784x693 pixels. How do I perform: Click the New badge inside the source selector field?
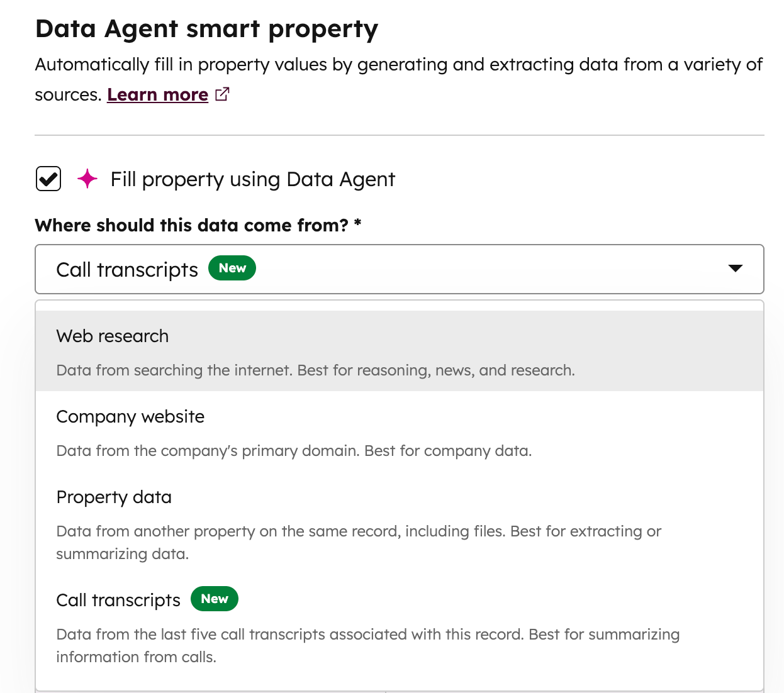click(232, 268)
